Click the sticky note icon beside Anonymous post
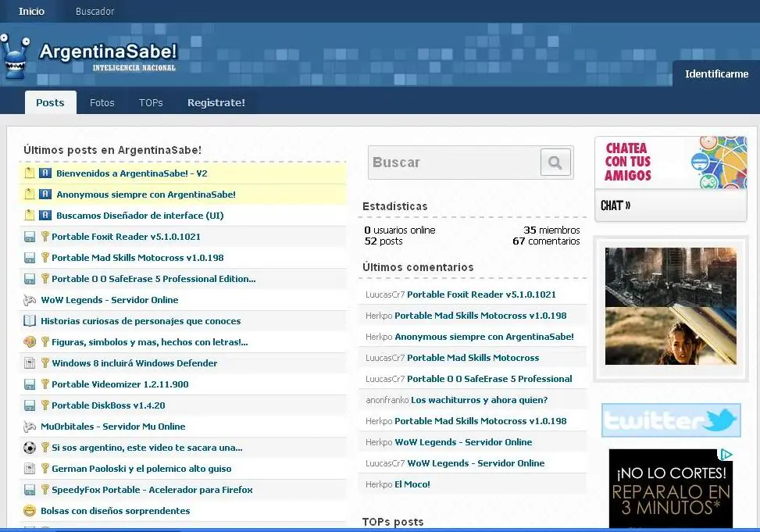Image resolution: width=760 pixels, height=532 pixels. [30, 195]
